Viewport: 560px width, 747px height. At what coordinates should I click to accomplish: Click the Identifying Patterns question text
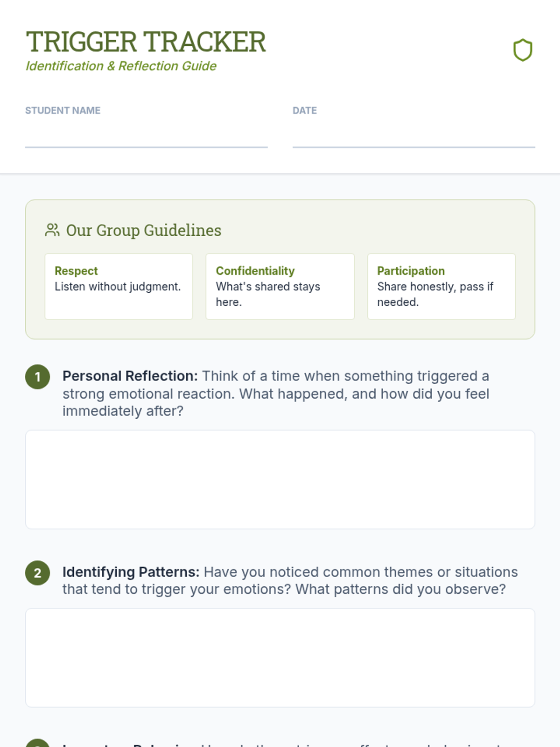[289, 580]
